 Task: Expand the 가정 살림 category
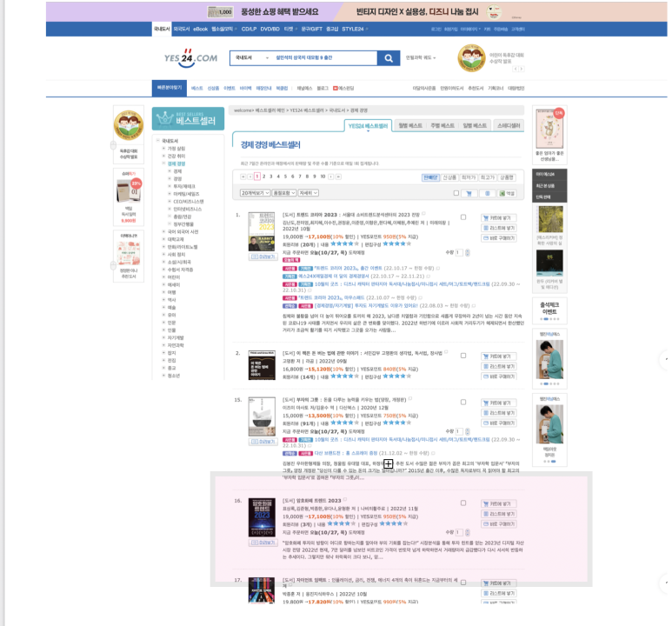tap(163, 149)
